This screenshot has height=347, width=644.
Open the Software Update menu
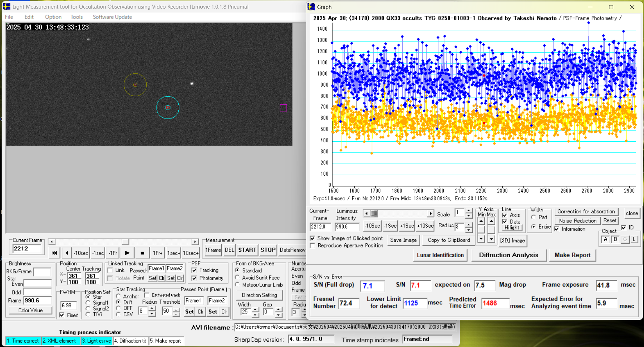(112, 17)
